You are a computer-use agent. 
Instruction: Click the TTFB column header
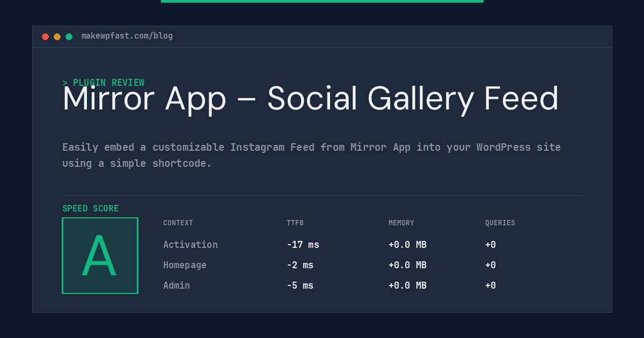click(295, 223)
